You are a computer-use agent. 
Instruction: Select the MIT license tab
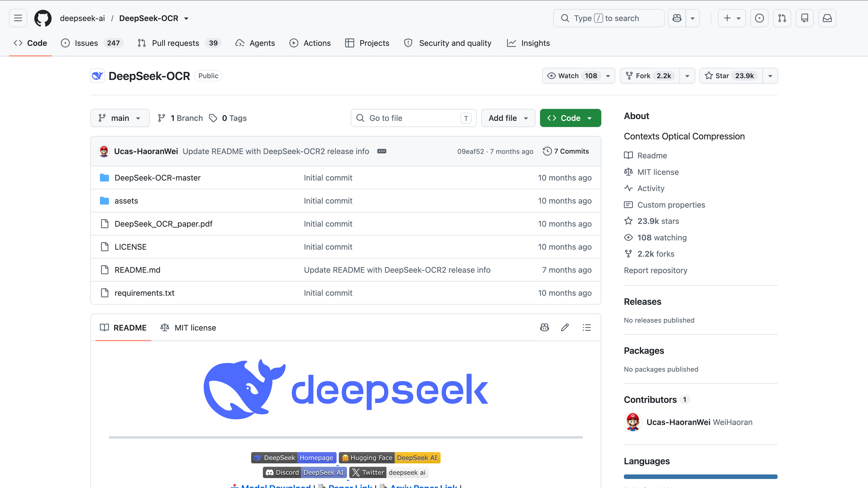click(188, 328)
